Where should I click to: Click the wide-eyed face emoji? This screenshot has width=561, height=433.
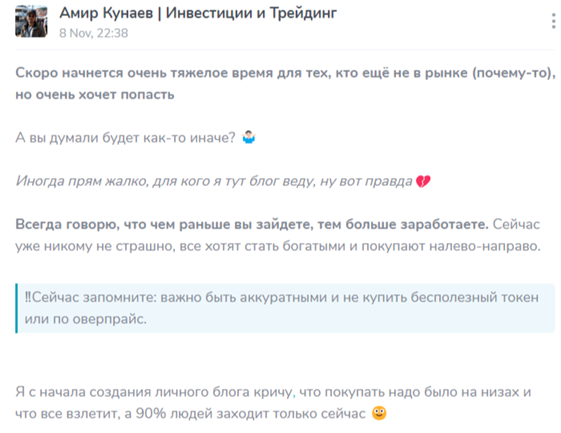tap(379, 413)
